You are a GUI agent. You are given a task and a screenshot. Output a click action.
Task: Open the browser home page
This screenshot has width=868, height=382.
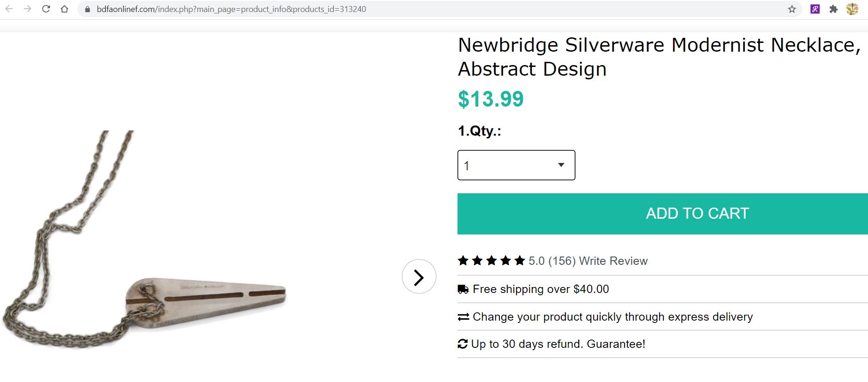(x=64, y=8)
